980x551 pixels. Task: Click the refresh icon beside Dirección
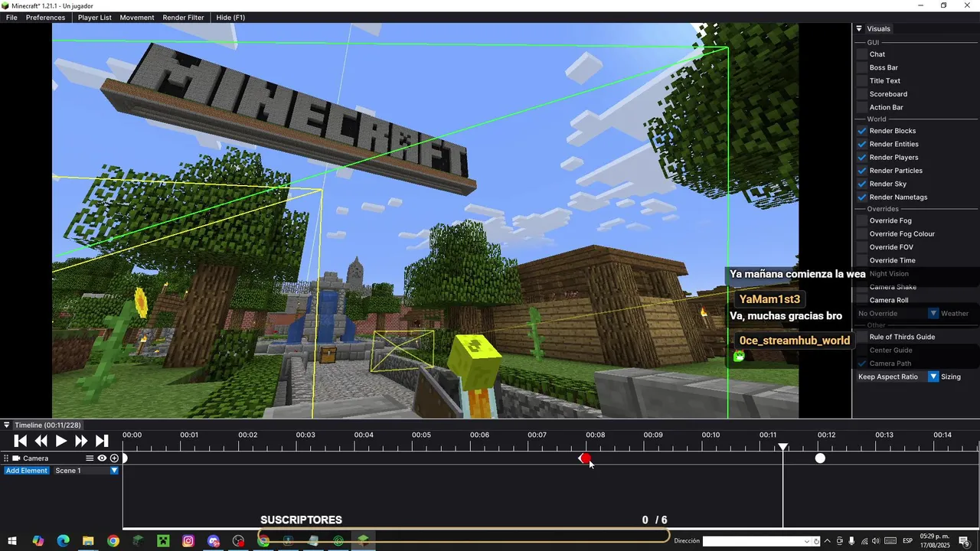coord(817,541)
